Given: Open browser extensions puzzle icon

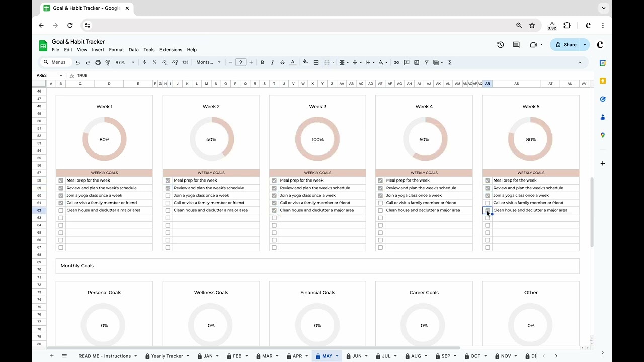Looking at the screenshot, I should (x=567, y=25).
